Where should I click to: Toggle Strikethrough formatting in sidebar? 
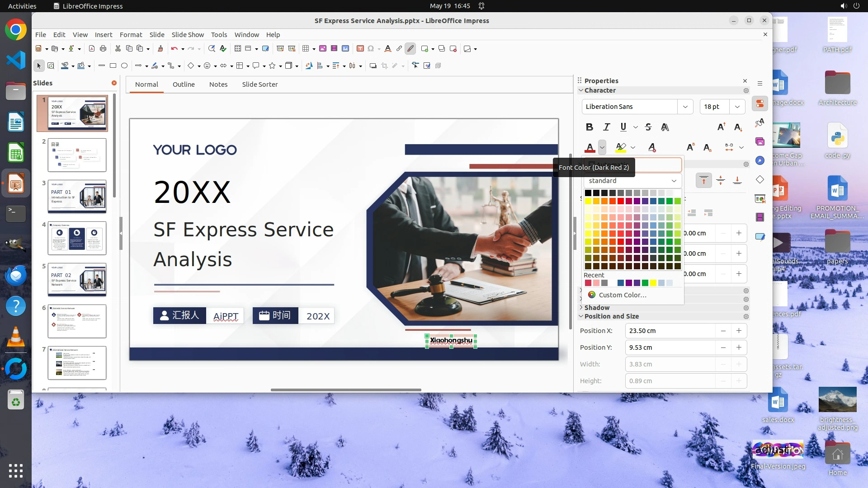click(x=648, y=127)
